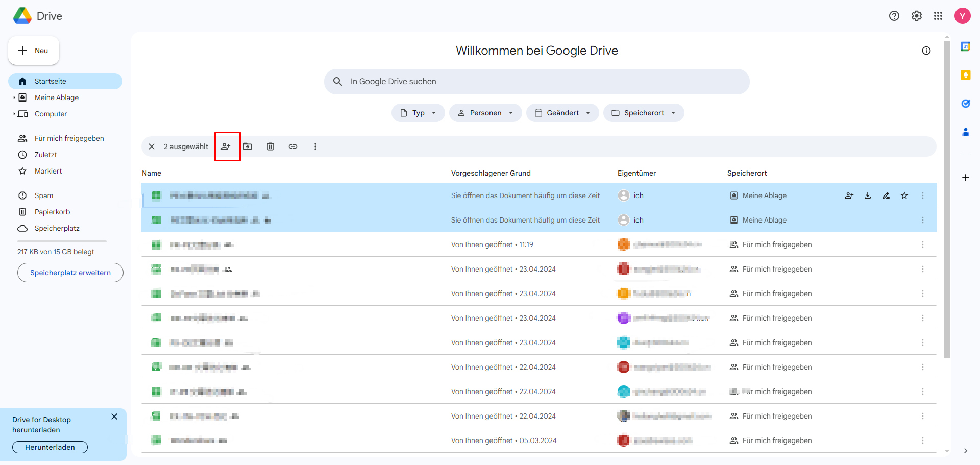Click the storage usage progress bar

(x=62, y=241)
